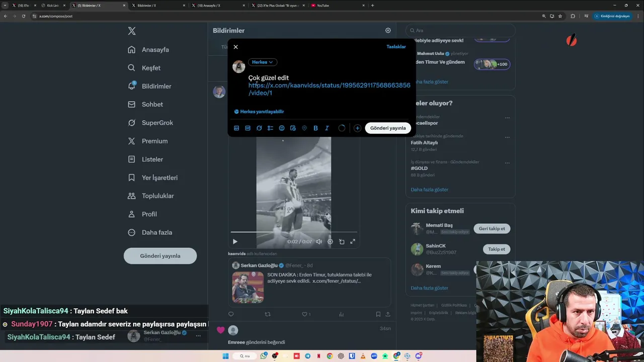
Task: Add a poll via composer toolbar icon
Action: click(x=270, y=128)
